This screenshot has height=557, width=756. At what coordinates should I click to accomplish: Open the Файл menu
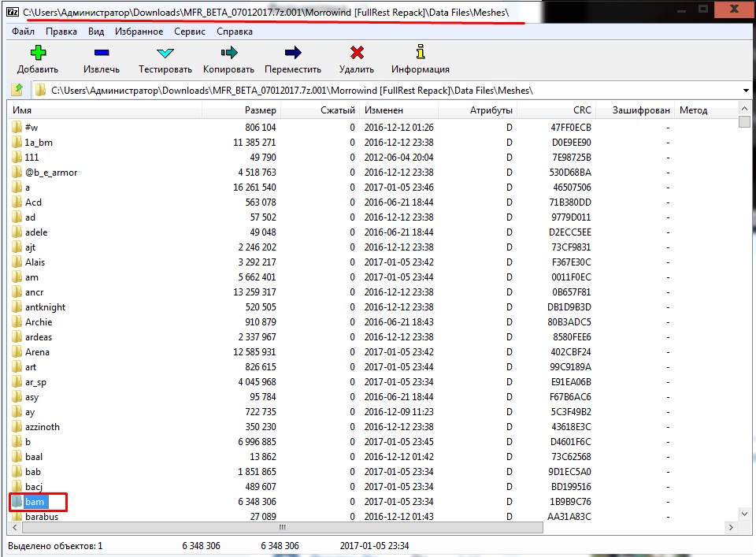pyautogui.click(x=23, y=32)
